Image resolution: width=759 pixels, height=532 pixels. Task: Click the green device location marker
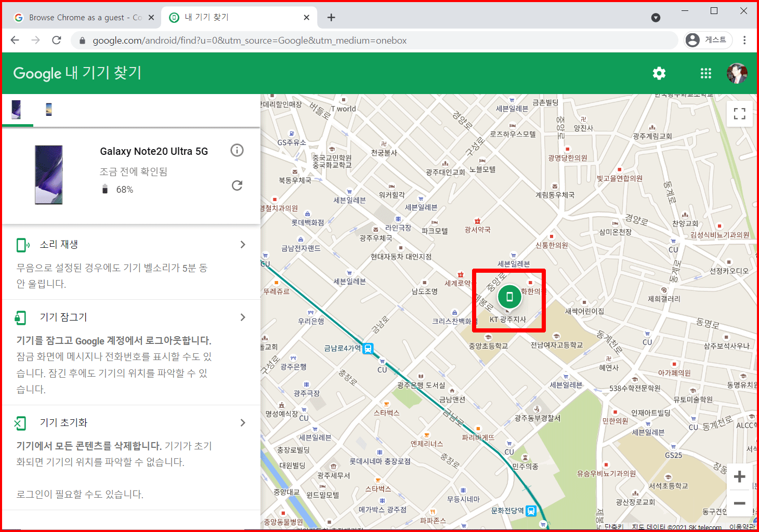(509, 297)
